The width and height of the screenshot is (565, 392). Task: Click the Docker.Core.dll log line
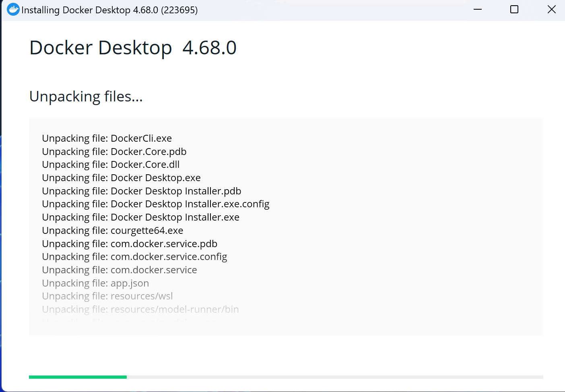[x=111, y=165]
